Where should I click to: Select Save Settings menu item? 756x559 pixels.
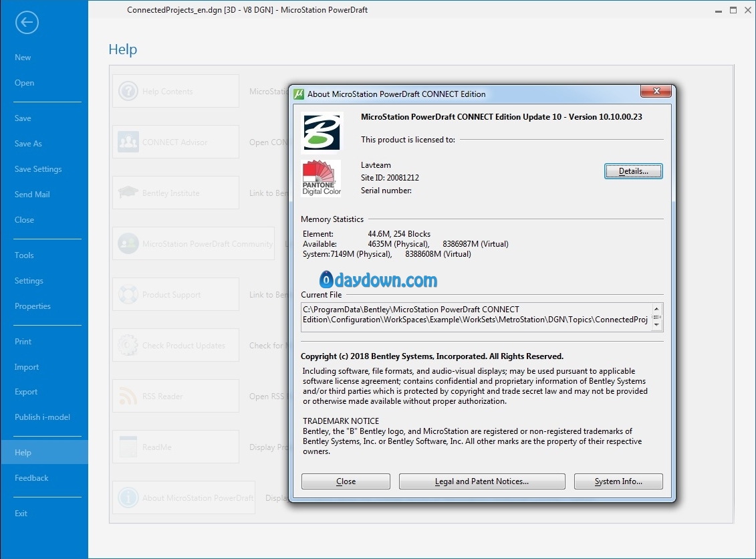[38, 169]
